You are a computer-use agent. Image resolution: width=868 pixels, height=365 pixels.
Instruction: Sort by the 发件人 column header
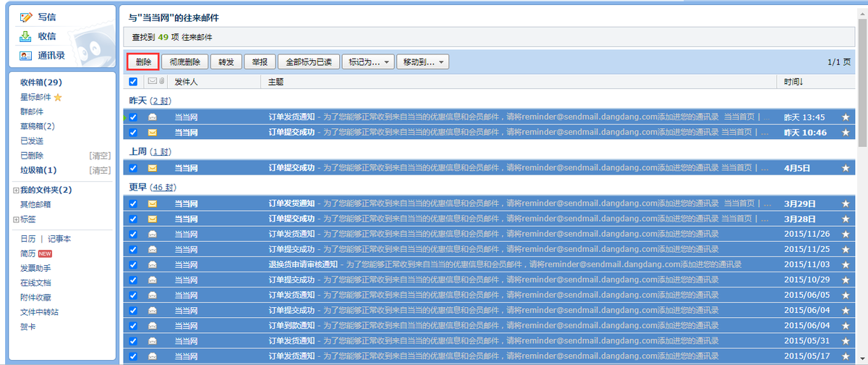pos(186,82)
